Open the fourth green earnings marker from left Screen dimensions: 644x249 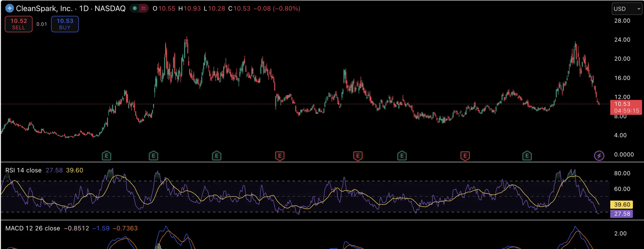coord(402,156)
